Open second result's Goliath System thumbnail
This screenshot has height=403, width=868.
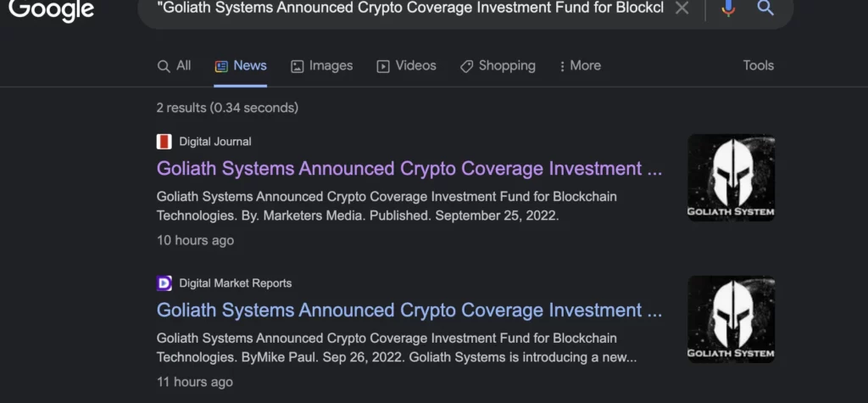(731, 319)
